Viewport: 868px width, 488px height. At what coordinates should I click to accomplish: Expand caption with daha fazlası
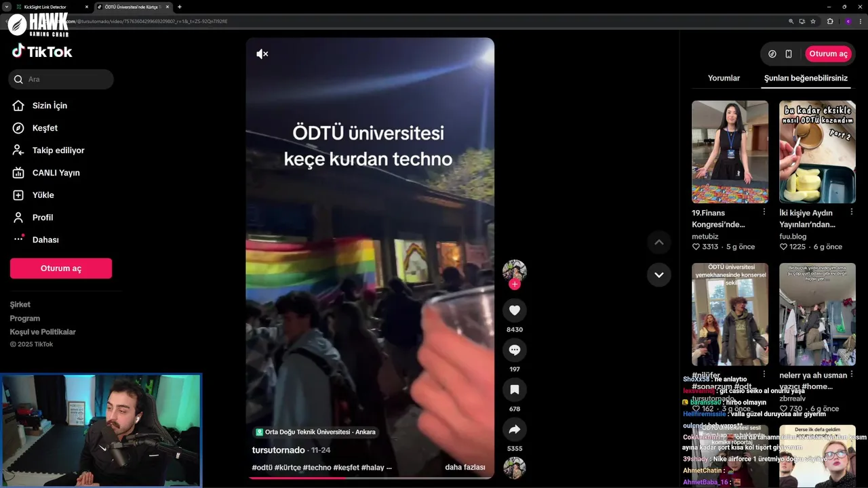point(465,467)
